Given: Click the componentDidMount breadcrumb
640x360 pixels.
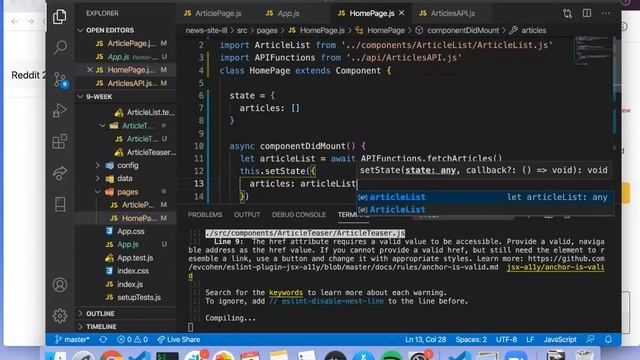Looking at the screenshot, I should [x=463, y=31].
